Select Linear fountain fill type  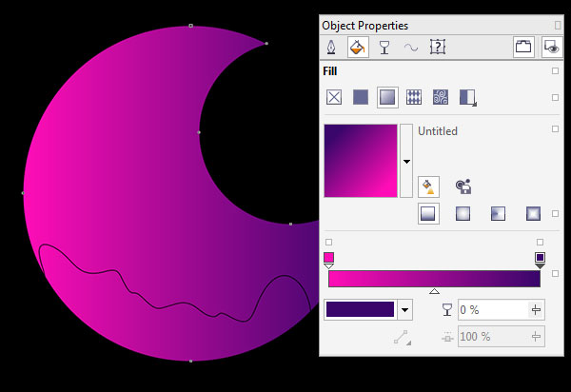point(428,214)
